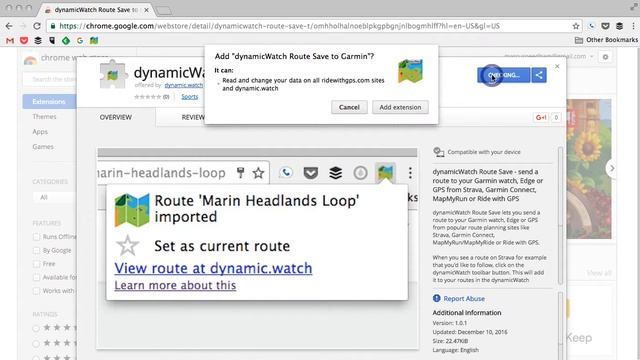Open the Buffer stack bookmark in bookmarks bar
The width and height of the screenshot is (640, 360).
38,40
